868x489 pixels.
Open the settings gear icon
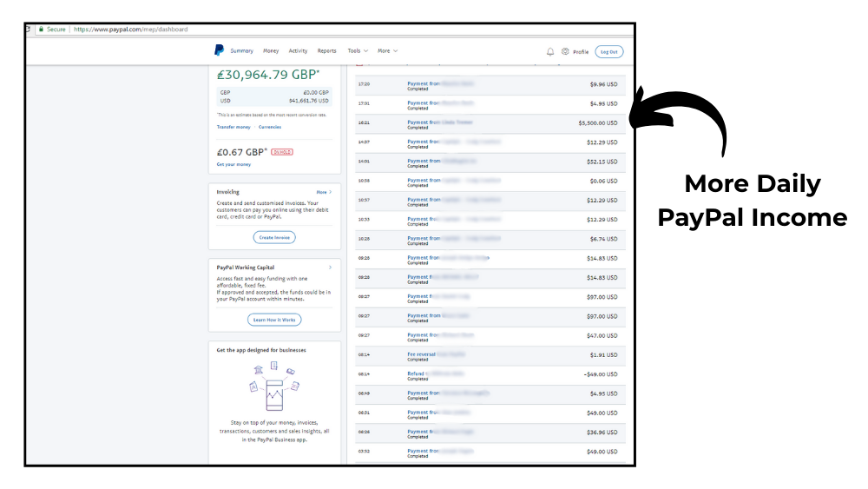click(x=565, y=51)
